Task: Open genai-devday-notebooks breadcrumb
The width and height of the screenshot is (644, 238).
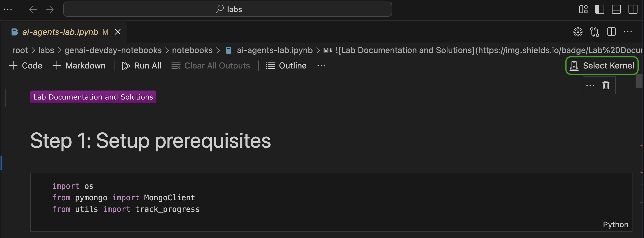Action: pyautogui.click(x=113, y=50)
